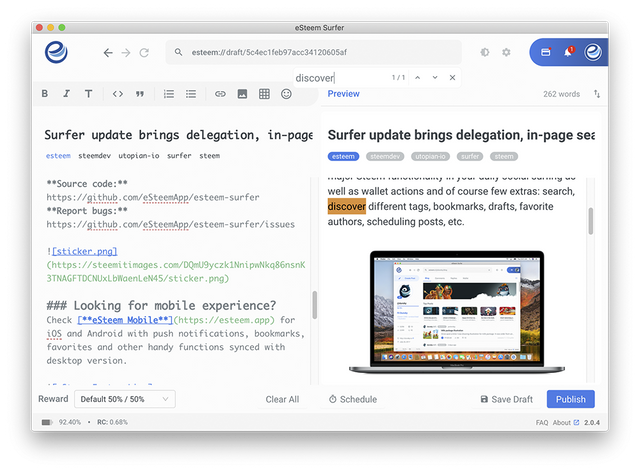The width and height of the screenshot is (640, 473).
Task: Jump to next search match
Action: click(435, 78)
